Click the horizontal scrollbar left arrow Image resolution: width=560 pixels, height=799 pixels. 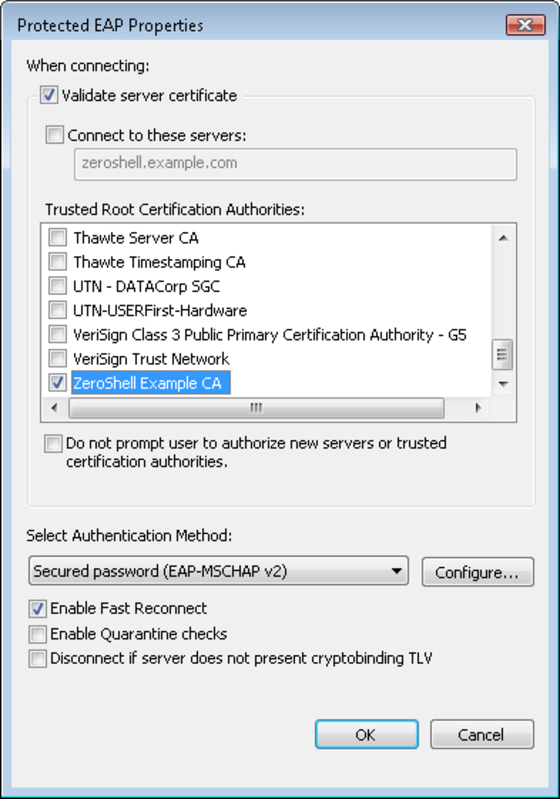[55, 408]
